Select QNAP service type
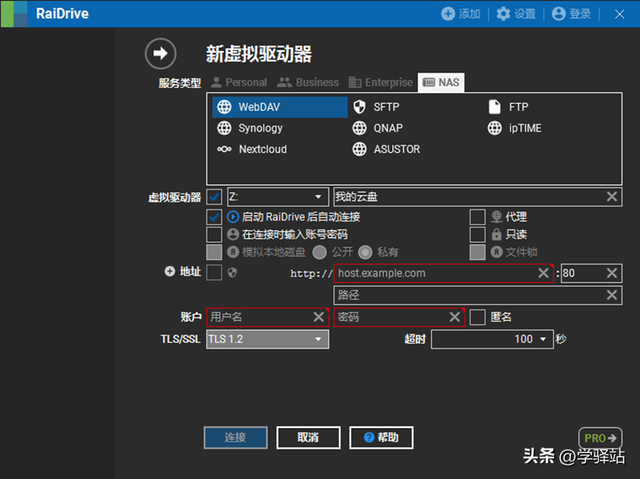The width and height of the screenshot is (640, 479). pos(378,128)
